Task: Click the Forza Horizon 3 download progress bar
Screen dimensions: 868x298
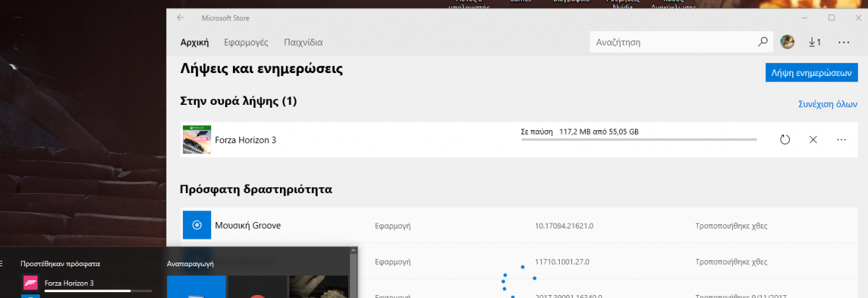Action: [x=639, y=140]
